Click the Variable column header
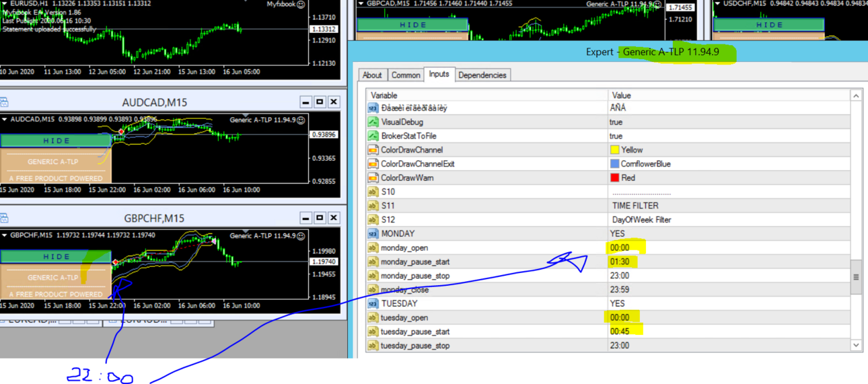Viewport: 868px width, 384px height. [x=487, y=95]
